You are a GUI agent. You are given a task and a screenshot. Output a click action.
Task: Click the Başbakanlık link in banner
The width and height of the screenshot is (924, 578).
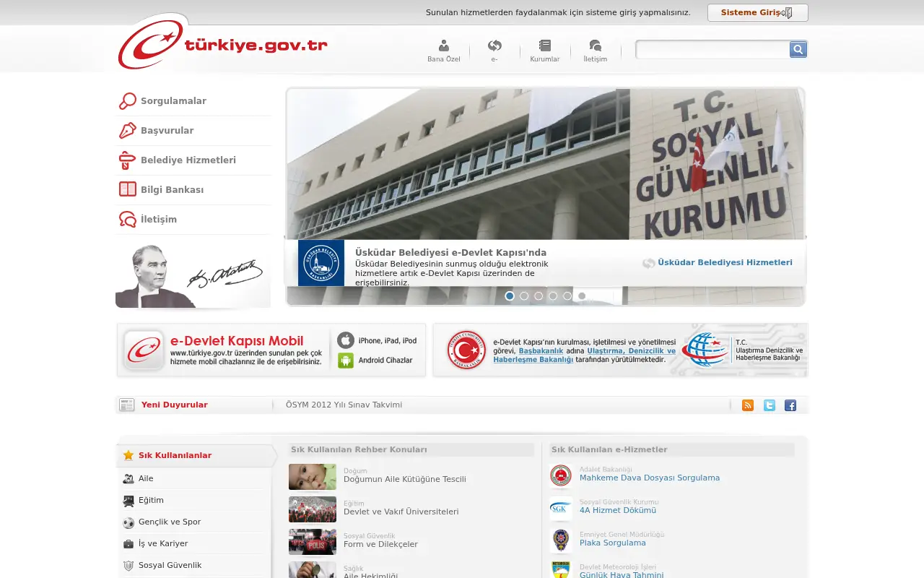[x=541, y=350]
